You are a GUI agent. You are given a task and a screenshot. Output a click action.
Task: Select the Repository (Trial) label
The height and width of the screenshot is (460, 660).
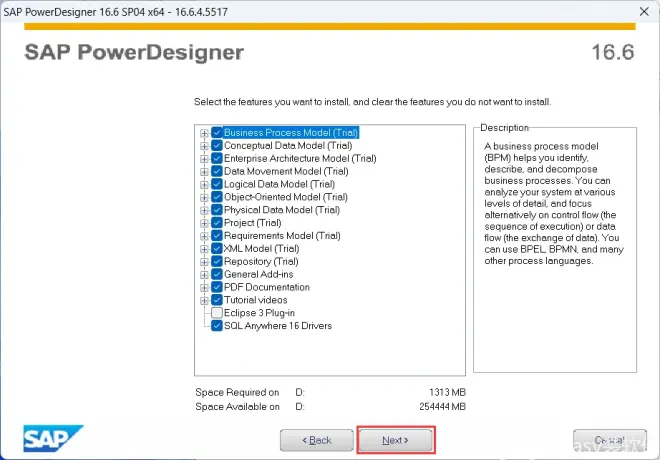tap(261, 261)
